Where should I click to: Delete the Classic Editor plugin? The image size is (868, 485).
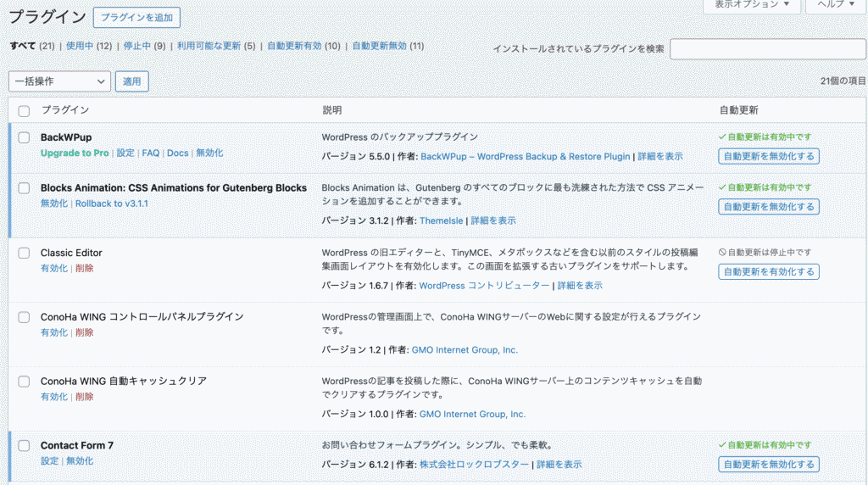[84, 268]
